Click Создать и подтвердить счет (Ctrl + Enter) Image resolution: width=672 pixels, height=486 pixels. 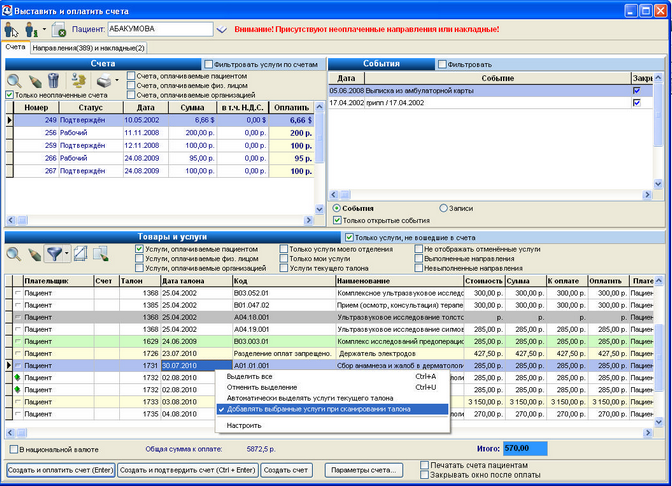pos(188,470)
